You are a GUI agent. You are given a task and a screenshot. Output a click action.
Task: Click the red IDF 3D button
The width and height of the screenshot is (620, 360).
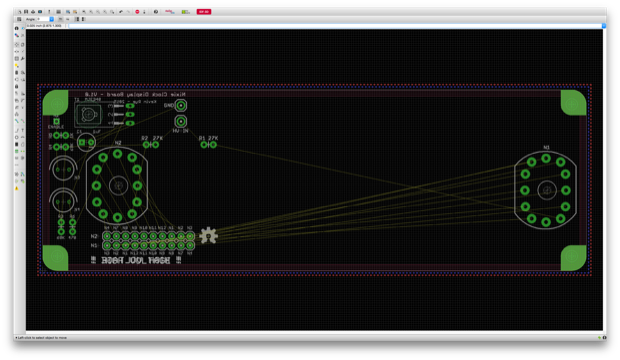click(204, 12)
